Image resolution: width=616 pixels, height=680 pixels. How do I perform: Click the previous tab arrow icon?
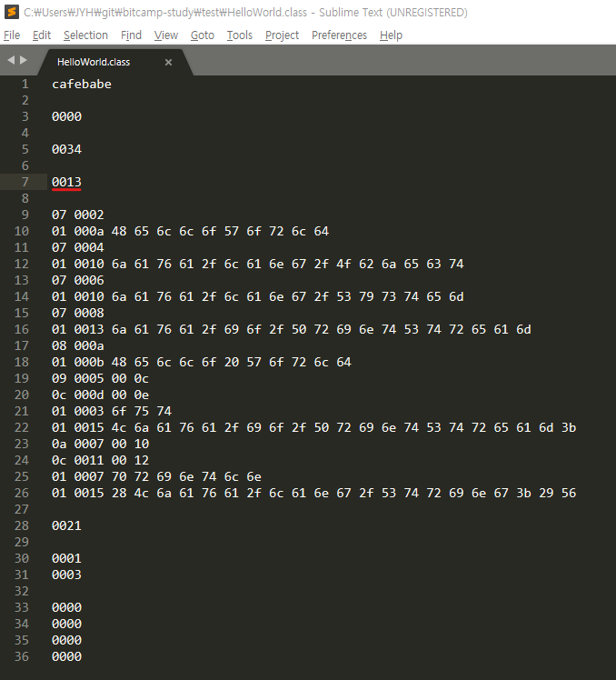(11, 60)
